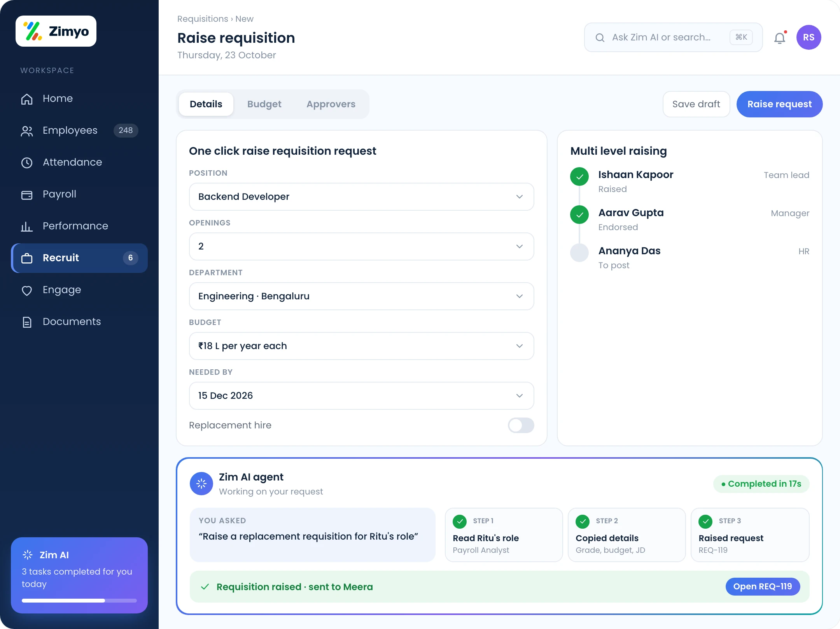This screenshot has width=840, height=629.
Task: Click Raise request button
Action: pos(779,104)
